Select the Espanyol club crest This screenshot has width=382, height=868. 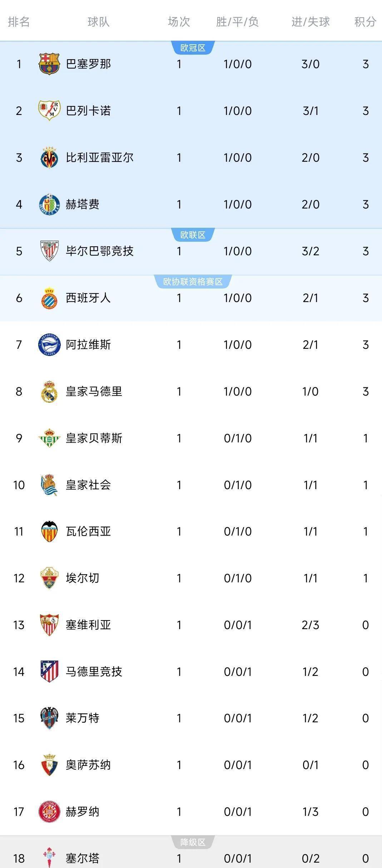pos(49,298)
